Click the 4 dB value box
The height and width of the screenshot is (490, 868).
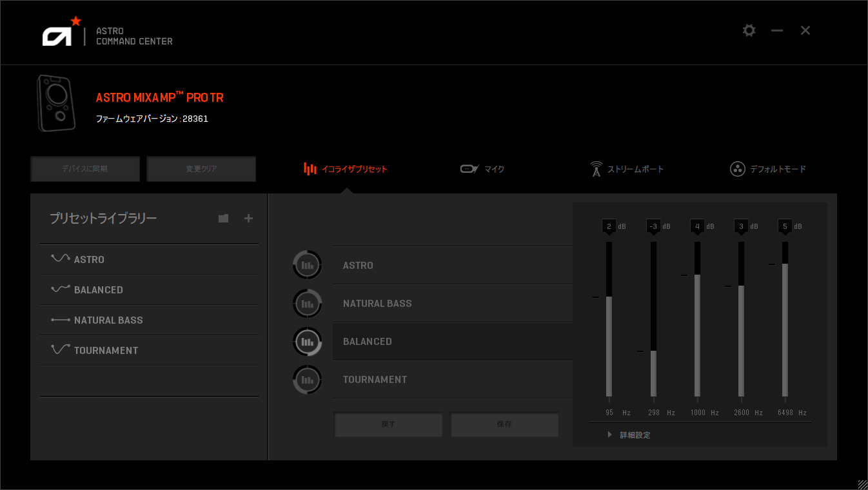(697, 226)
